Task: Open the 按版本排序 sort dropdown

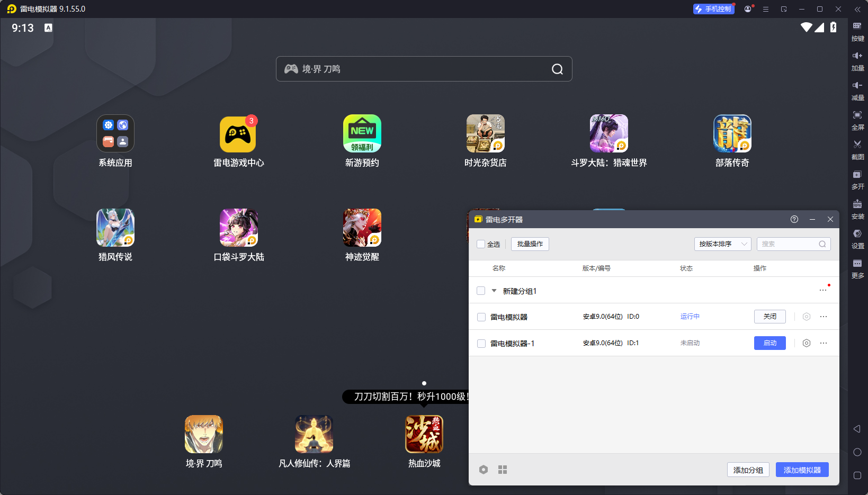Action: [x=722, y=244]
